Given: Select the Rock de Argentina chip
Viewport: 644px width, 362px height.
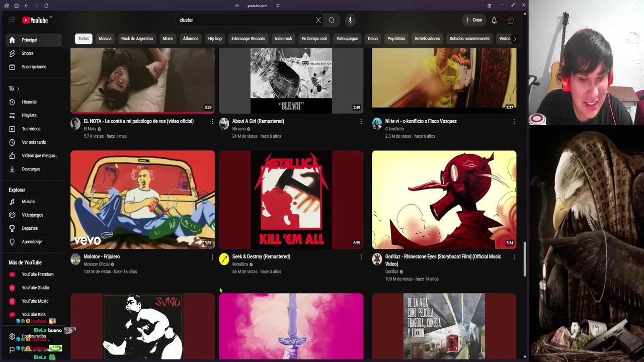Looking at the screenshot, I should [137, 39].
